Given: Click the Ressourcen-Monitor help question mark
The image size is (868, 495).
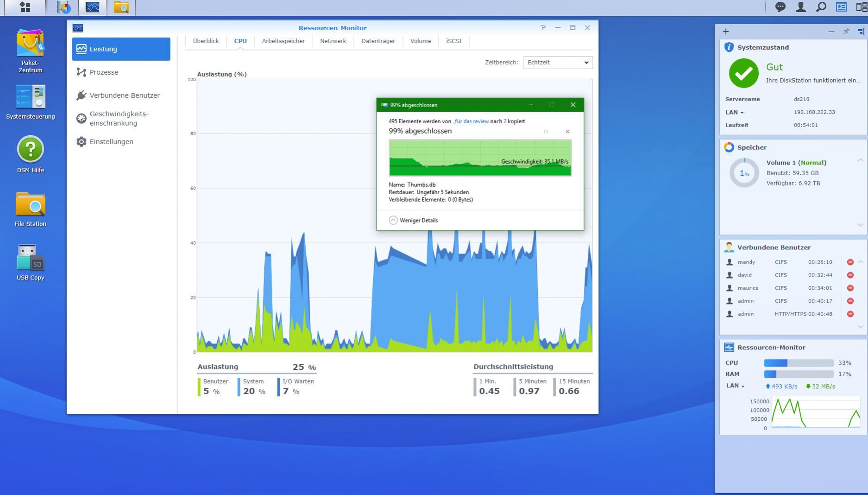Looking at the screenshot, I should click(543, 28).
